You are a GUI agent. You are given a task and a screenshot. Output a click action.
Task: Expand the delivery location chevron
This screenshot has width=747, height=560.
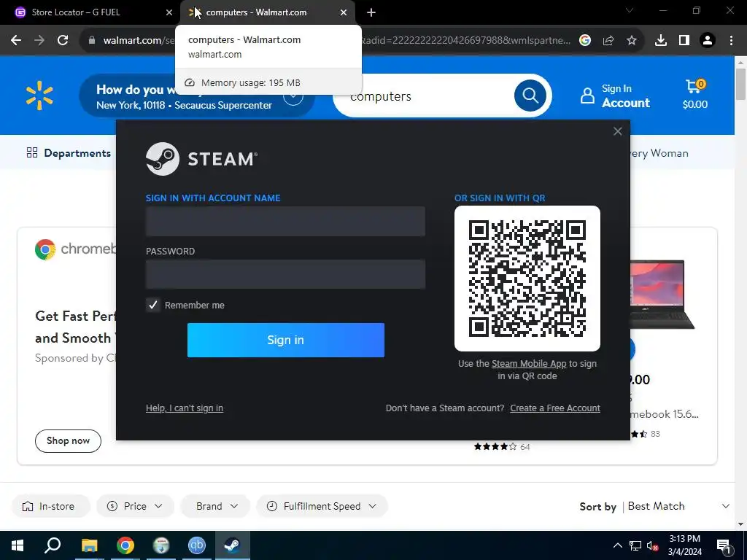pyautogui.click(x=293, y=97)
